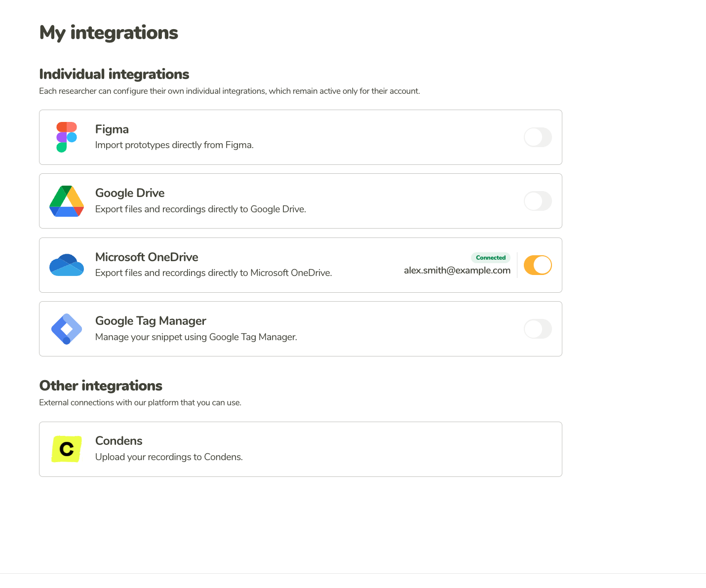
Task: Click 'Import prototypes directly from Figma.' description
Action: point(174,145)
